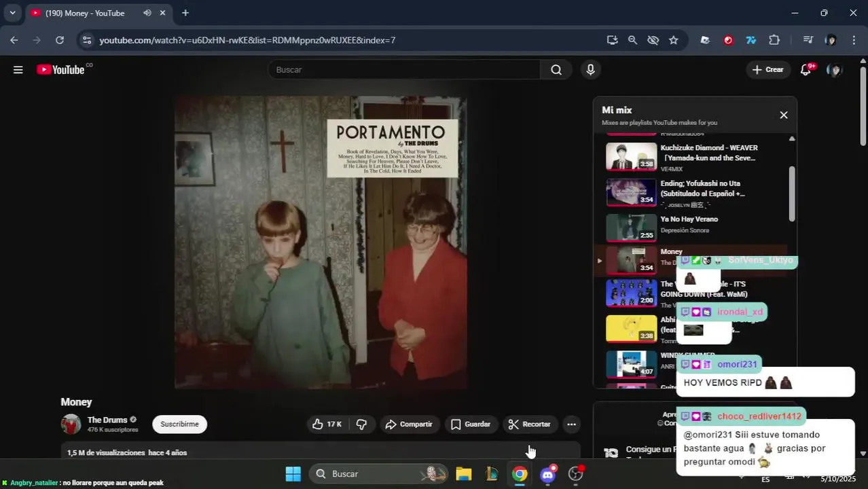Install app icon in address bar
The height and width of the screenshot is (489, 868).
(x=613, y=40)
